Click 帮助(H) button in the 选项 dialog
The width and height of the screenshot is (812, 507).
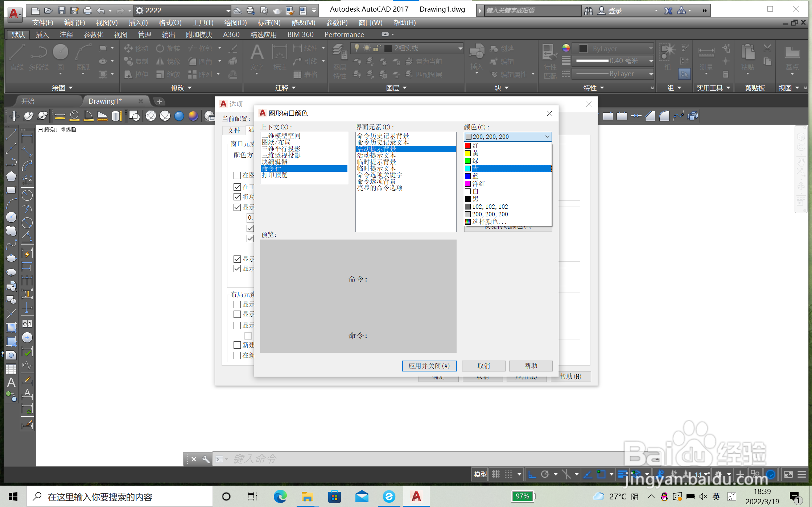pyautogui.click(x=571, y=377)
